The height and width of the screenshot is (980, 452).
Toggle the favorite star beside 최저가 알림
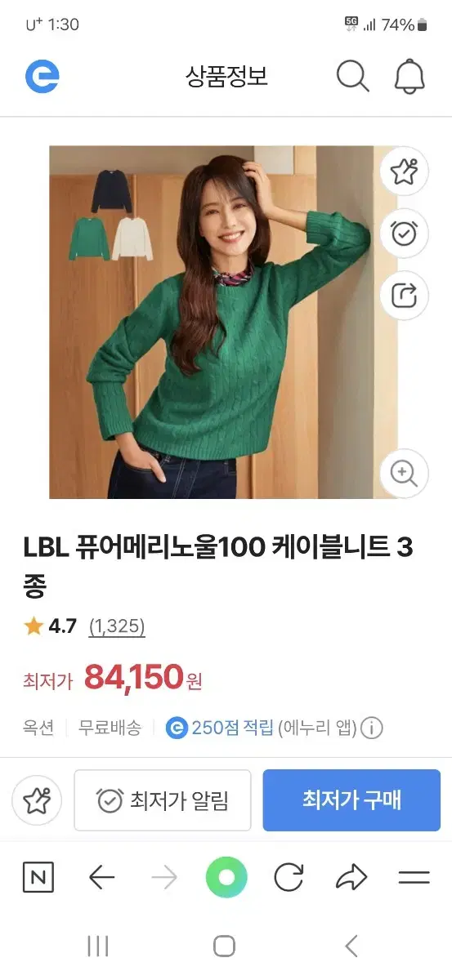coord(38,800)
